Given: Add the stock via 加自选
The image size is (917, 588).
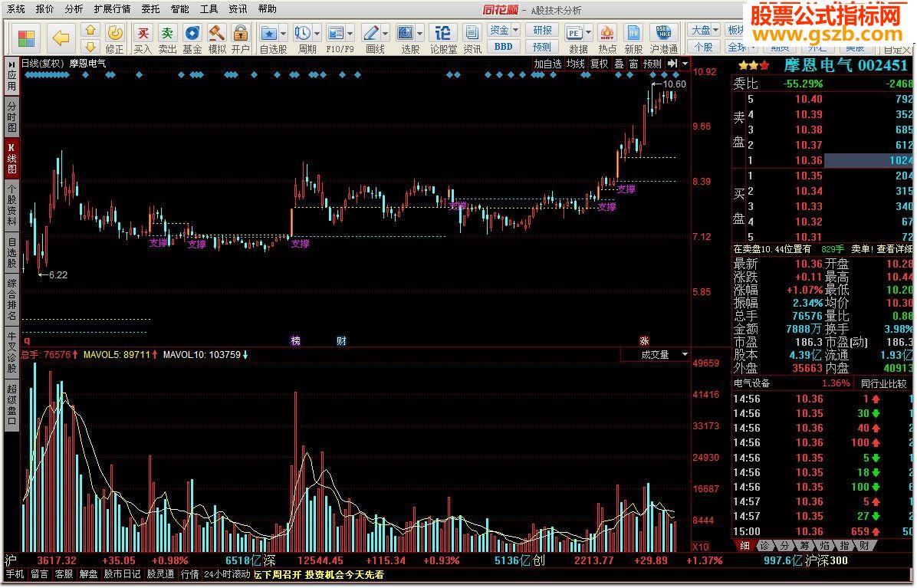Looking at the screenshot, I should click(547, 64).
